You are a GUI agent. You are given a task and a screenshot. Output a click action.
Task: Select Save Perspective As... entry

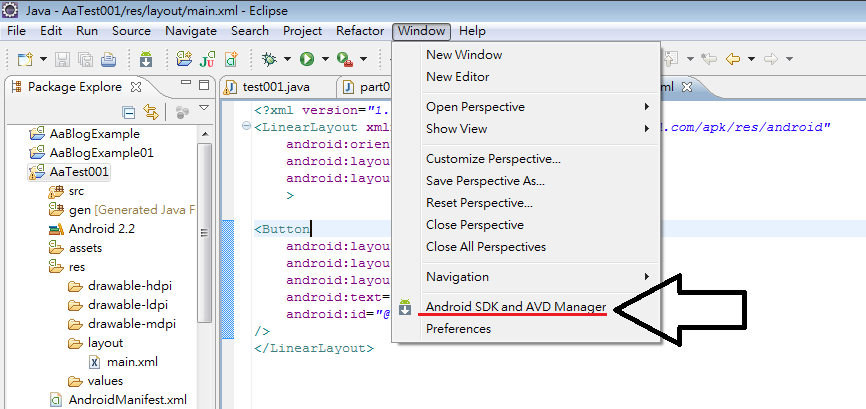tap(526, 181)
